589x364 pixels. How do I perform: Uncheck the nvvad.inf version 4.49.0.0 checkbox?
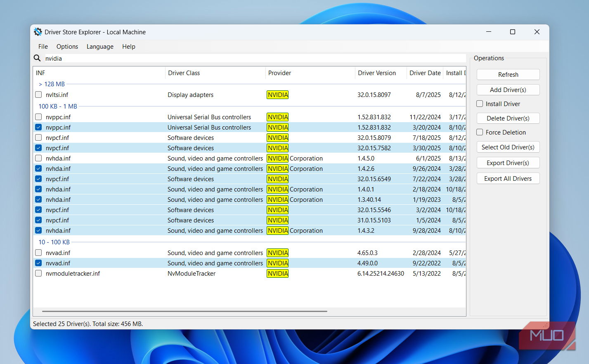[38, 263]
